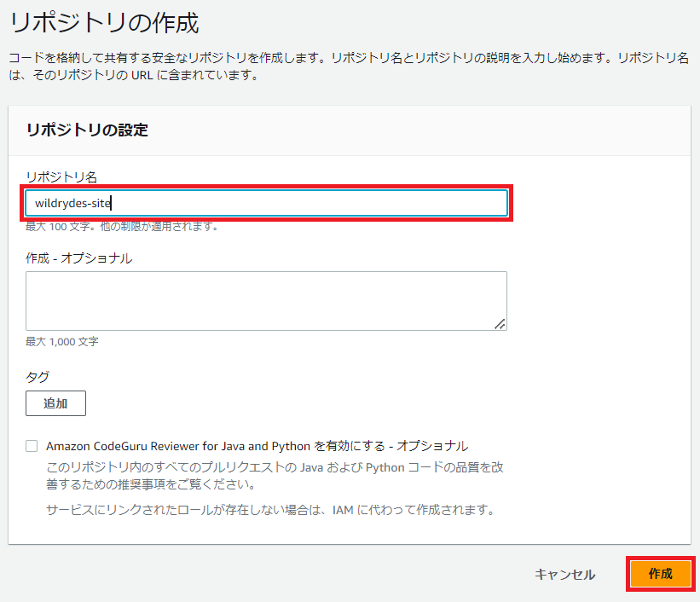Click the リポジトリ名 label

[61, 177]
